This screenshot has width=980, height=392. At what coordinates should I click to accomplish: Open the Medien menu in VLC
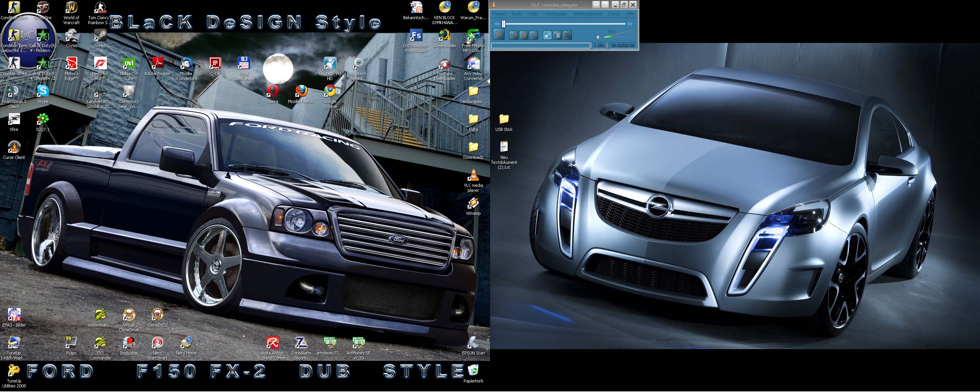499,14
